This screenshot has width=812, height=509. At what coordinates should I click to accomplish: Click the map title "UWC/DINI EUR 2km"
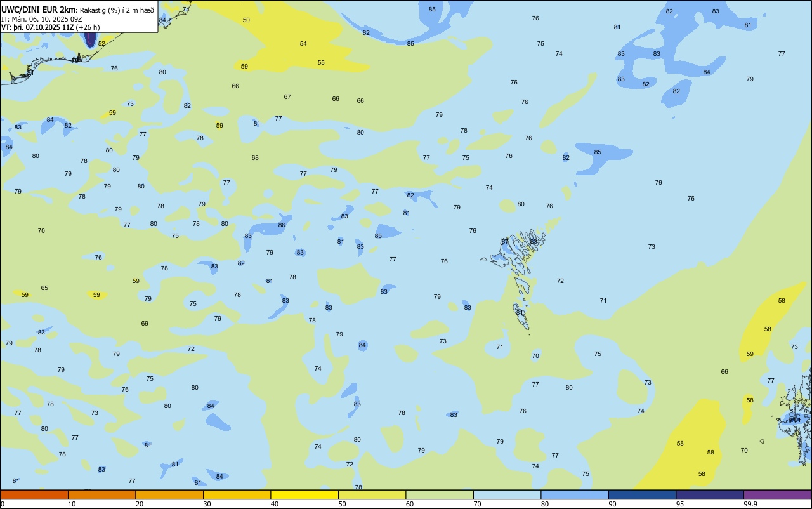[39, 9]
